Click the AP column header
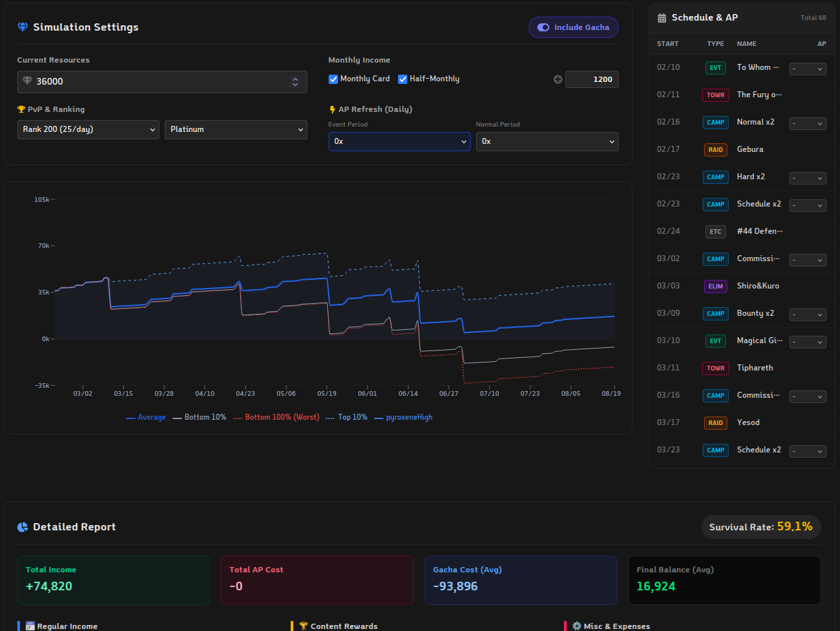The height and width of the screenshot is (631, 840). [x=821, y=44]
